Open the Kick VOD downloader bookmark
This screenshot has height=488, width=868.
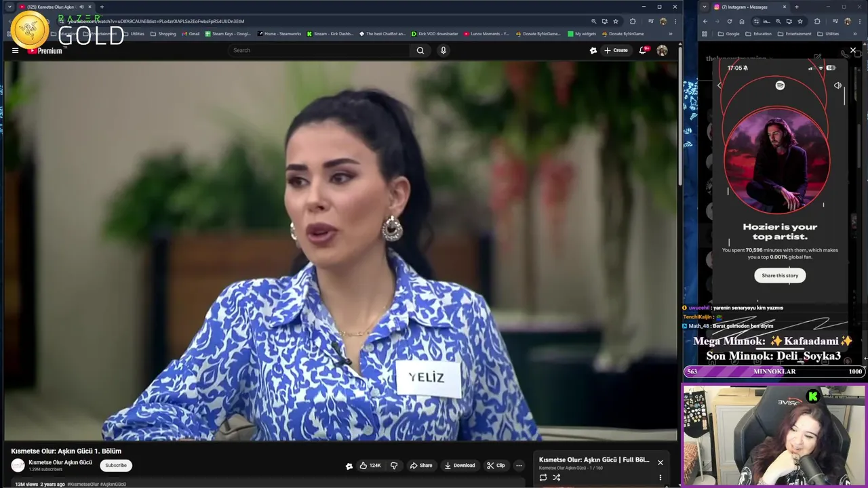coord(435,34)
